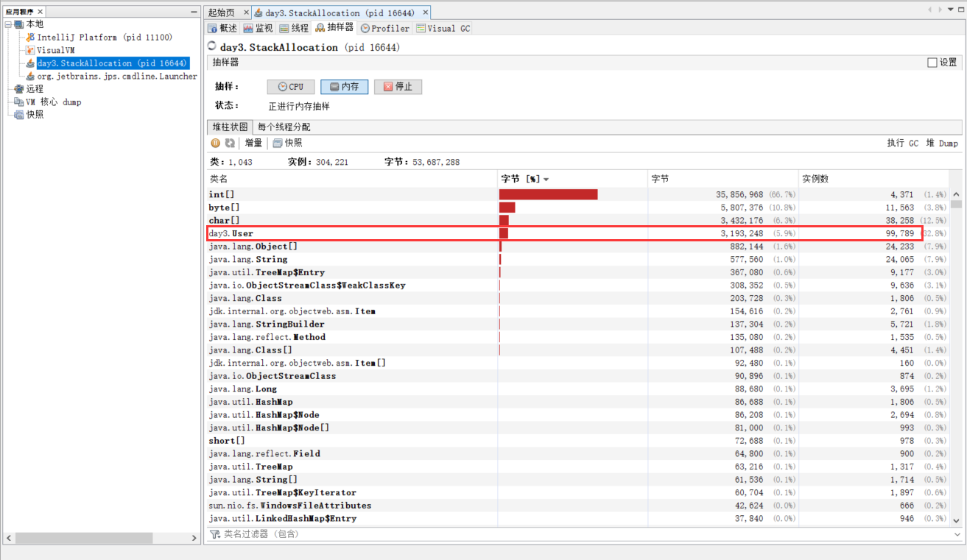This screenshot has height=560, width=967.
Task: Switch to the 概述 overview tab
Action: [222, 28]
